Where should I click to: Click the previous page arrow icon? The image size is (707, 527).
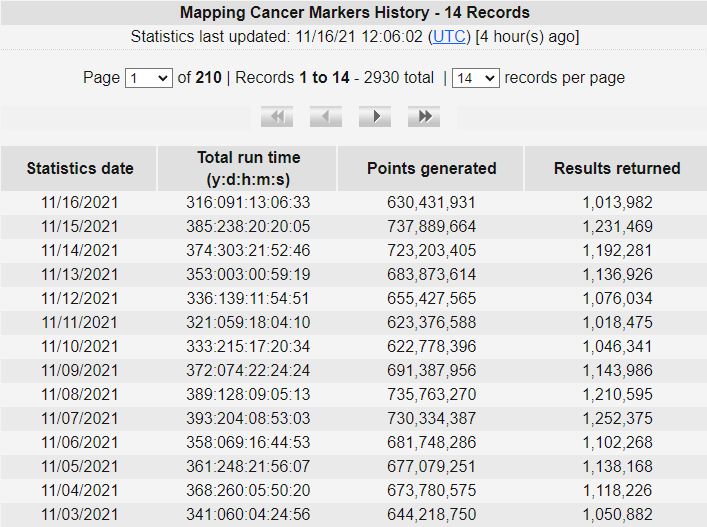[x=326, y=117]
